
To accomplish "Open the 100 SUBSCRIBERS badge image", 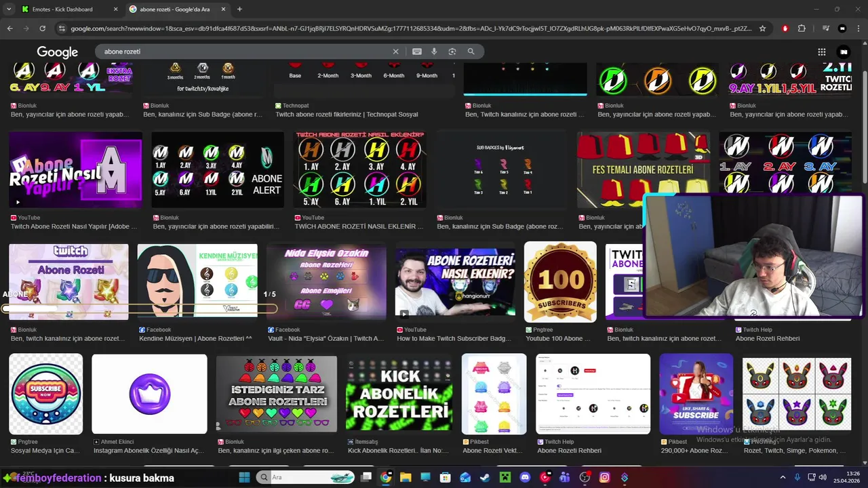I will pyautogui.click(x=560, y=281).
